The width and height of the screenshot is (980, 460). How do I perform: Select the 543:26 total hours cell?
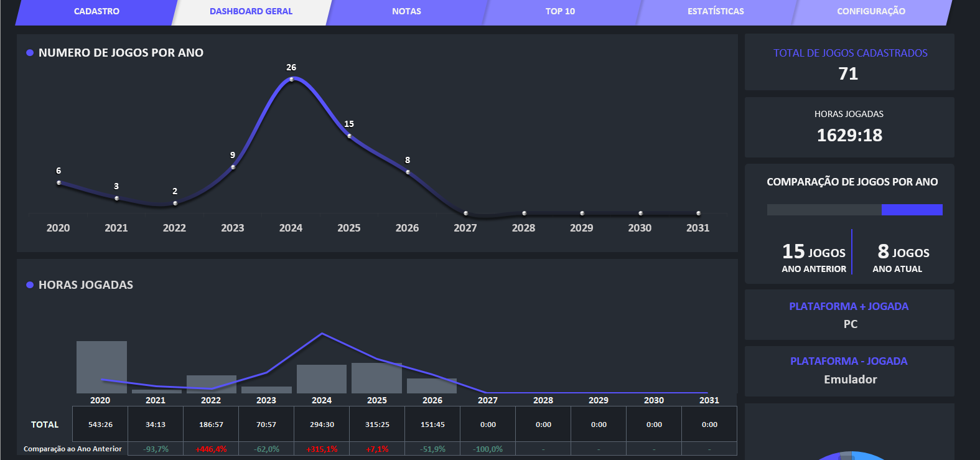[x=100, y=425]
